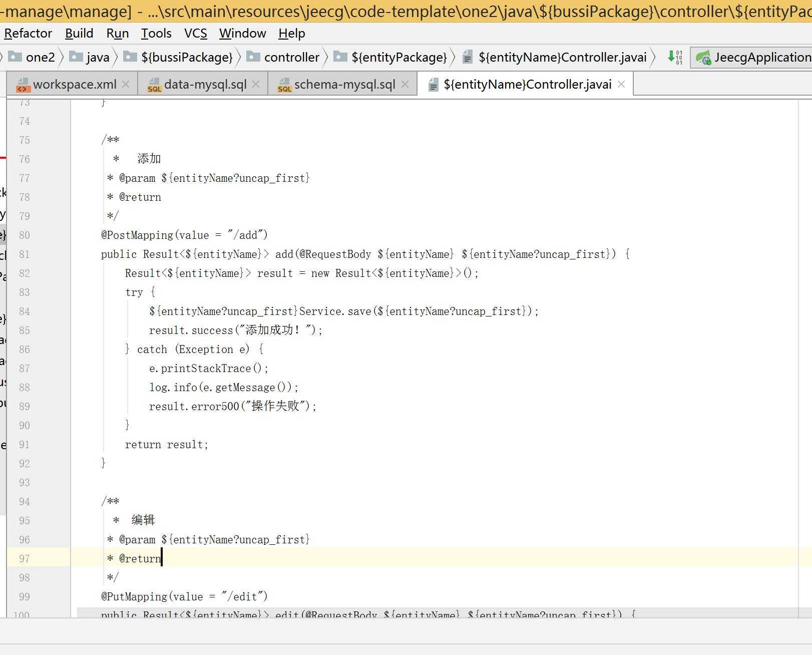Click the schema-mysql.sql SQL file icon
The image size is (812, 655).
284,85
